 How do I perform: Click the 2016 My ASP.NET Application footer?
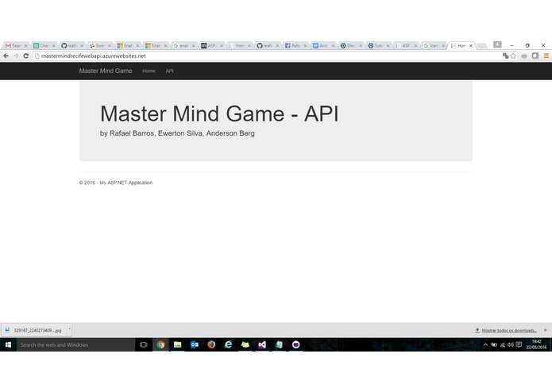(x=116, y=183)
